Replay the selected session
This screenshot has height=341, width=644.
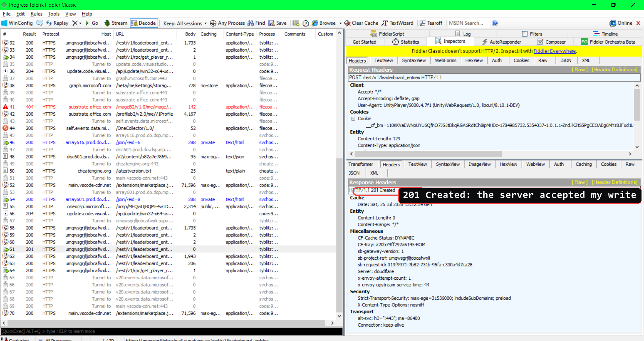click(x=57, y=23)
